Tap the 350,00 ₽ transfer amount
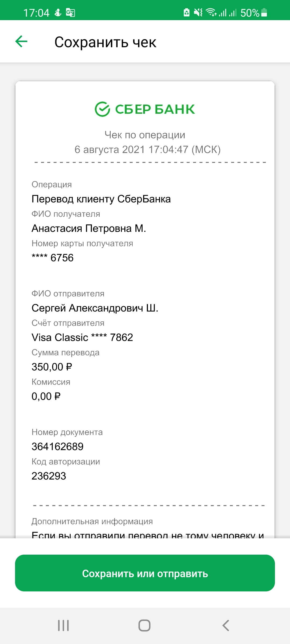This screenshot has height=644, width=290. pyautogui.click(x=52, y=367)
